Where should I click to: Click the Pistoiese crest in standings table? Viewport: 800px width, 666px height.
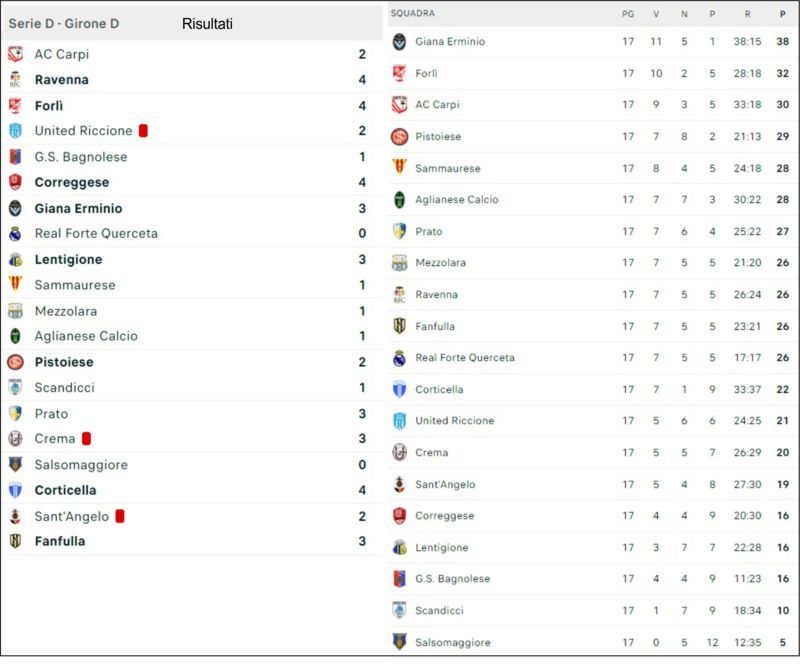(x=399, y=136)
